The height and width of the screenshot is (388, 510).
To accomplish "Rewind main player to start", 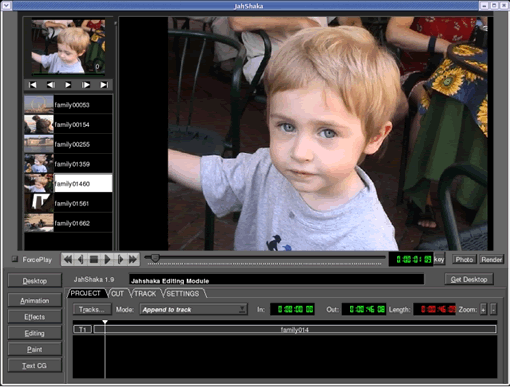I will [x=68, y=259].
